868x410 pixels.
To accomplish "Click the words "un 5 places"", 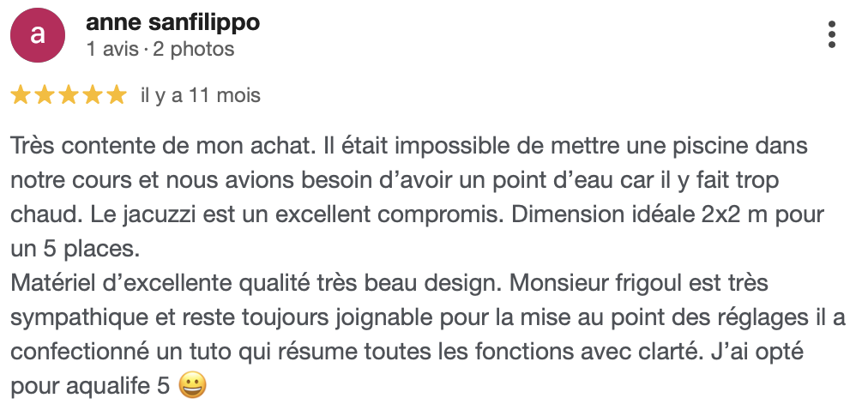I will pos(75,249).
